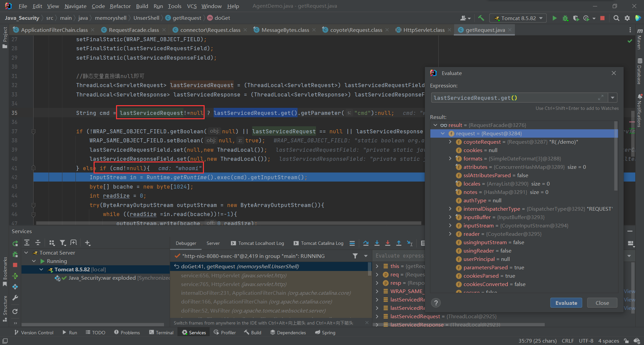Switch to MessageBytes.class editor tab
The image size is (644, 345).
pos(285,30)
